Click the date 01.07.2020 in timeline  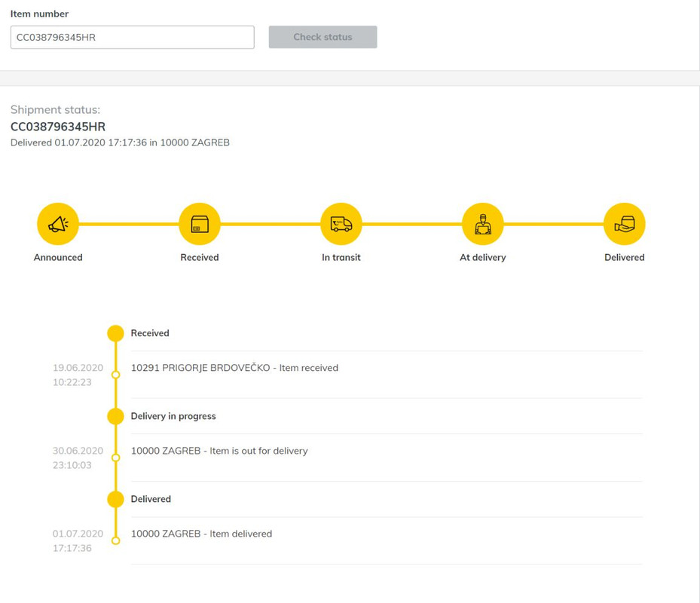(78, 534)
